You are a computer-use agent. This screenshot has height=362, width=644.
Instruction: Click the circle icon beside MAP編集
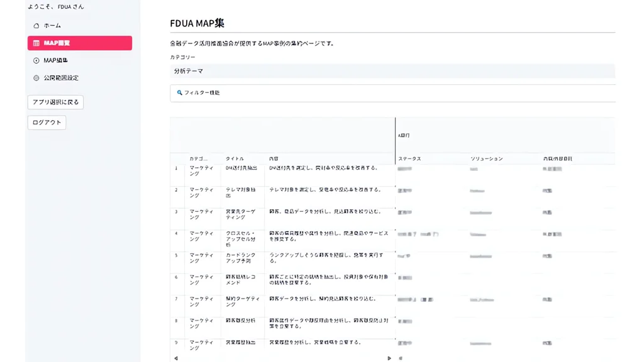click(36, 61)
